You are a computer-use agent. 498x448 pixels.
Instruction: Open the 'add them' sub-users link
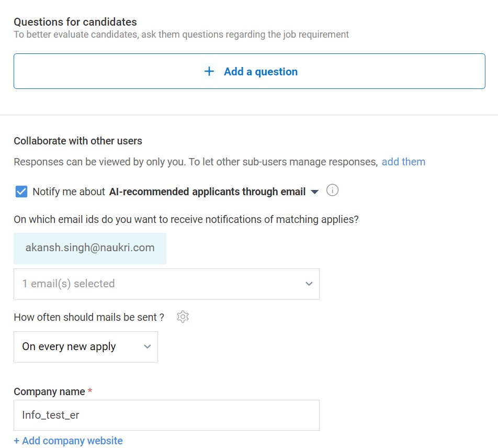point(403,162)
